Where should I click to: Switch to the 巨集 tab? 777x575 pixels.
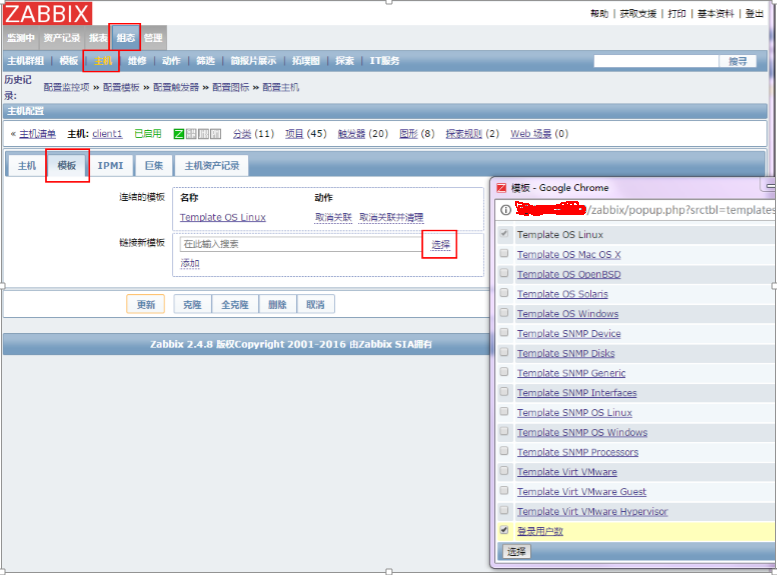(x=154, y=166)
